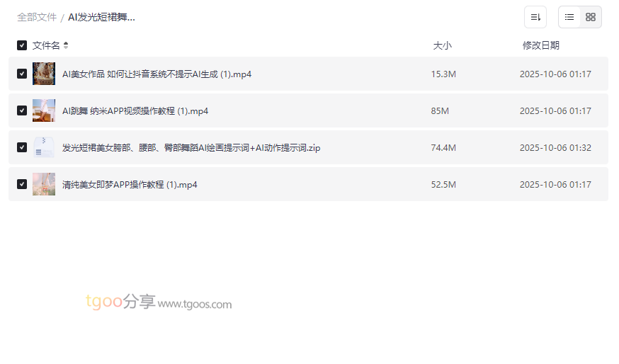Switch to list view layout
Image resolution: width=619 pixels, height=364 pixels.
tap(569, 17)
